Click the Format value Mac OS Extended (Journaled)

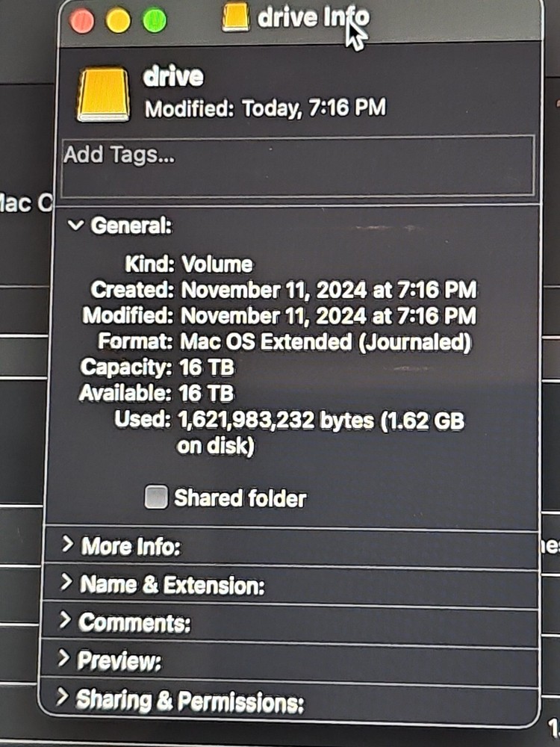[326, 342]
